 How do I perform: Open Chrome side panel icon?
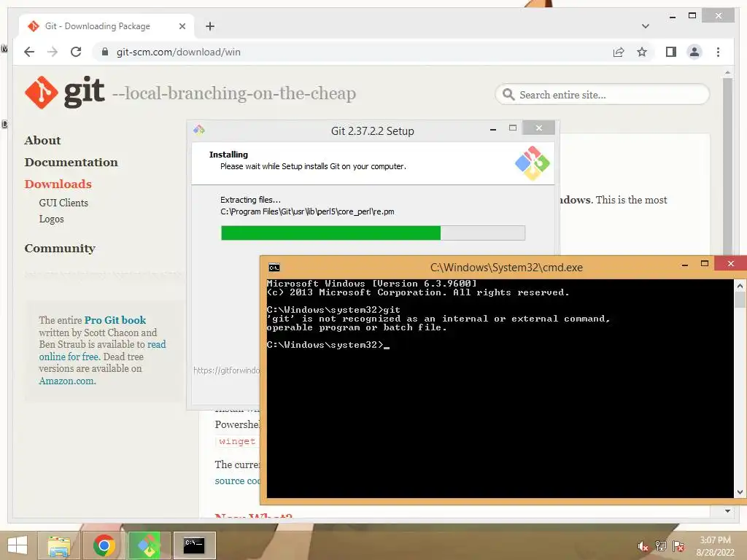(671, 52)
